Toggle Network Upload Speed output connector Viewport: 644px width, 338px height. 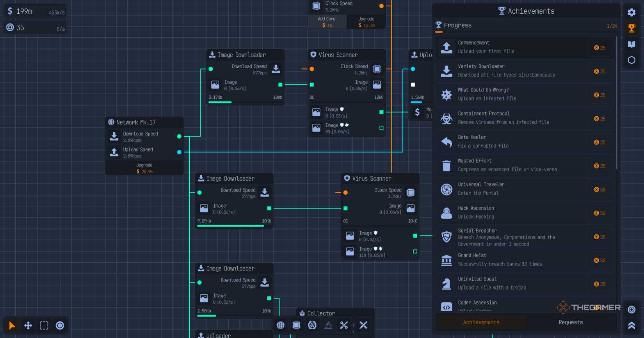click(x=179, y=152)
